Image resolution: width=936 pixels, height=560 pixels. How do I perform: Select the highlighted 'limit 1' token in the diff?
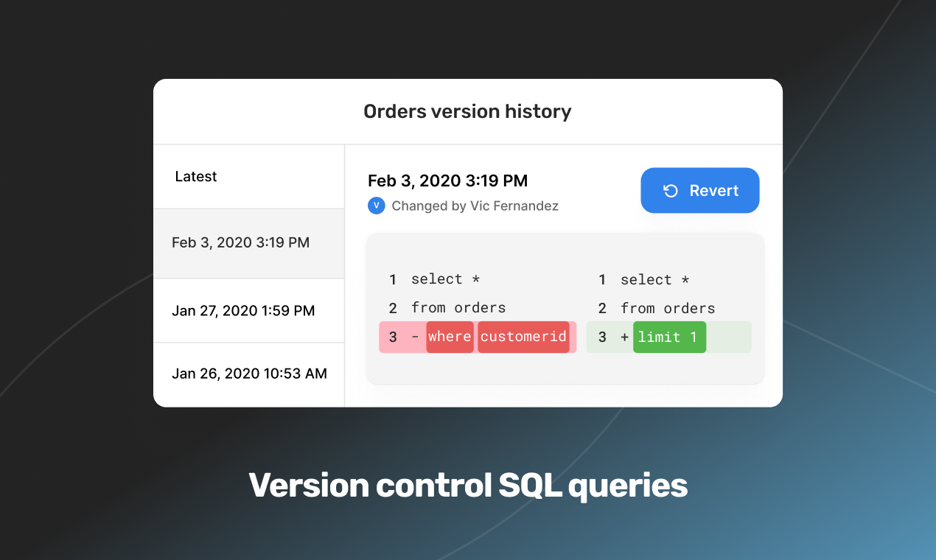[669, 337]
